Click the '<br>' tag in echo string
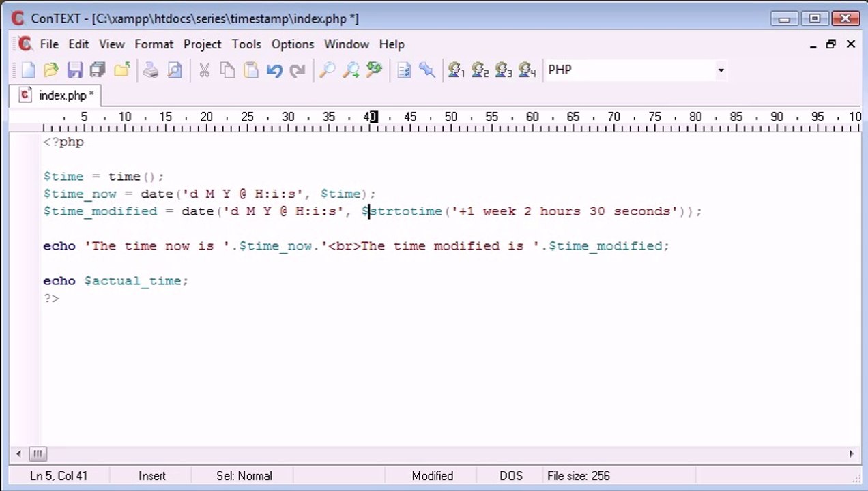Viewport: 868px width, 491px height. [345, 246]
